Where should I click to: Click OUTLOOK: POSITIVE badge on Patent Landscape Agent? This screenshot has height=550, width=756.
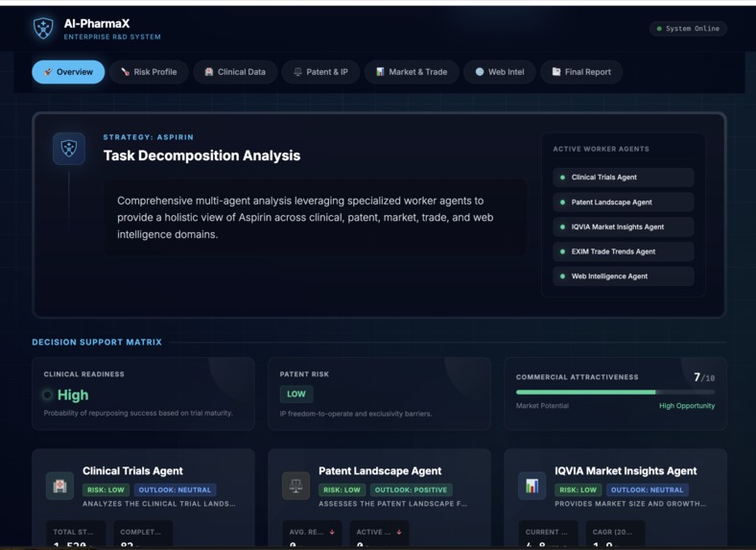point(412,490)
